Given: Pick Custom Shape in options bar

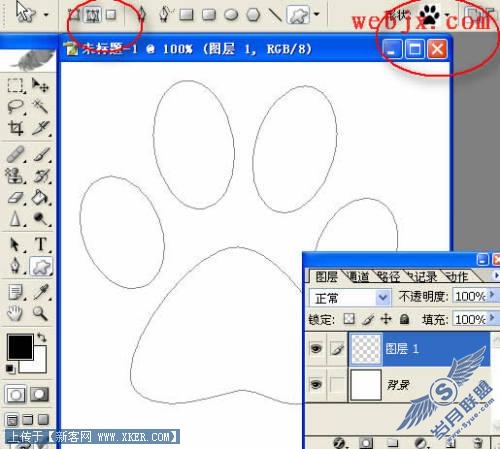Looking at the screenshot, I should (299, 15).
